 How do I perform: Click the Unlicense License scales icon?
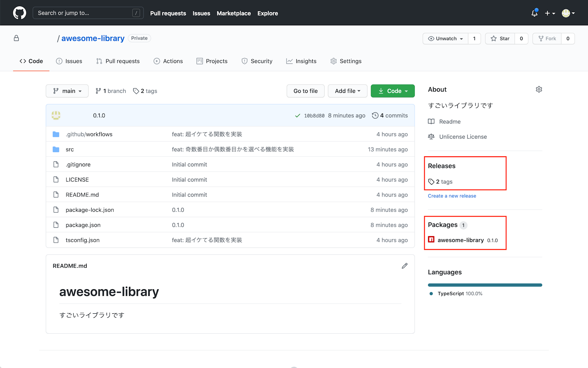431,136
